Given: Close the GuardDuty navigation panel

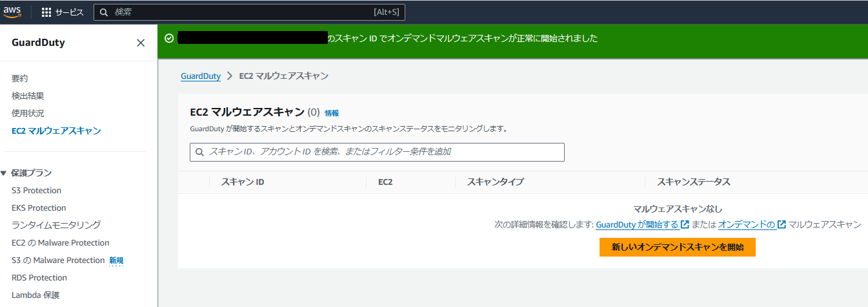Looking at the screenshot, I should 141,43.
